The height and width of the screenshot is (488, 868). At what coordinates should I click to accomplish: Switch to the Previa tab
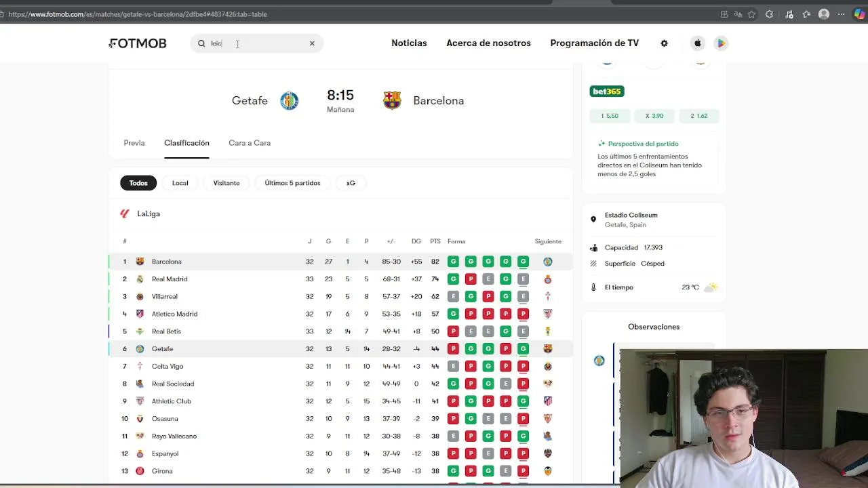click(134, 143)
